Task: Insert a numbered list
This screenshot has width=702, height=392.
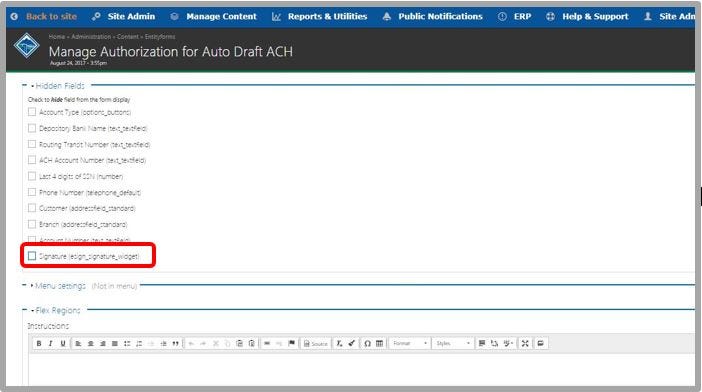Action: 139,343
